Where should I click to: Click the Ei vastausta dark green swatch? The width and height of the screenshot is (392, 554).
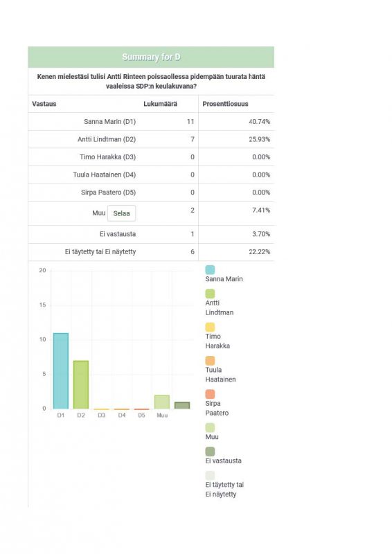point(210,452)
